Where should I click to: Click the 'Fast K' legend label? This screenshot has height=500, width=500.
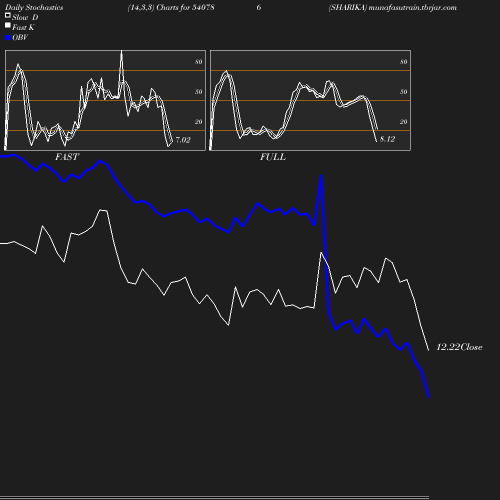click(23, 27)
